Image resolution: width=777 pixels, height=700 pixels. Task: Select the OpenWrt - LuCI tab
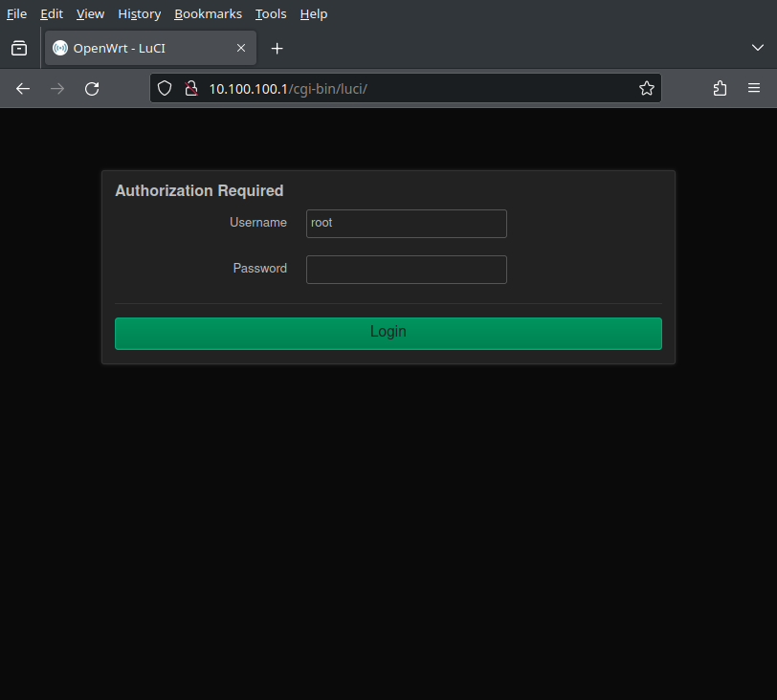150,48
